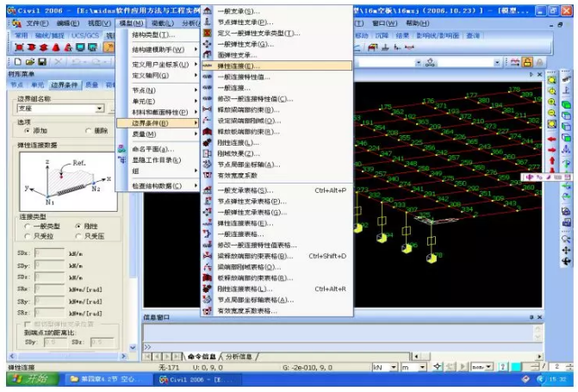Screen dimensions: 578x392
Task: Click the tree panel horizontal scrollbar
Action: pos(67,356)
